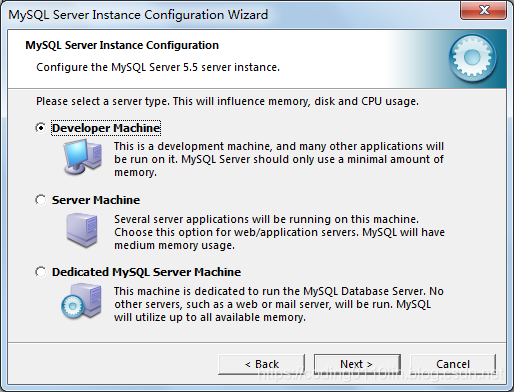Click the 'This machine is dedicated' description
The height and width of the screenshot is (392, 514).
[x=279, y=304]
